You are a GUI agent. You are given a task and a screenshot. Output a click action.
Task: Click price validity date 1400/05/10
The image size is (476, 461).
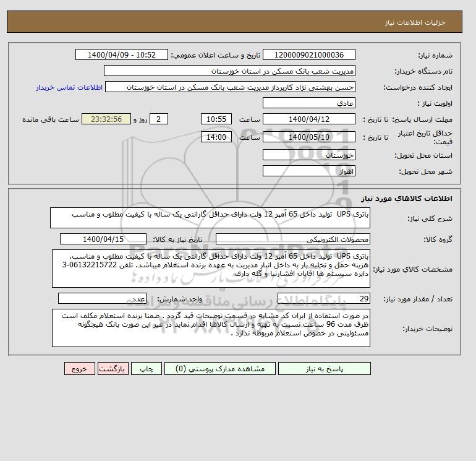click(x=308, y=137)
